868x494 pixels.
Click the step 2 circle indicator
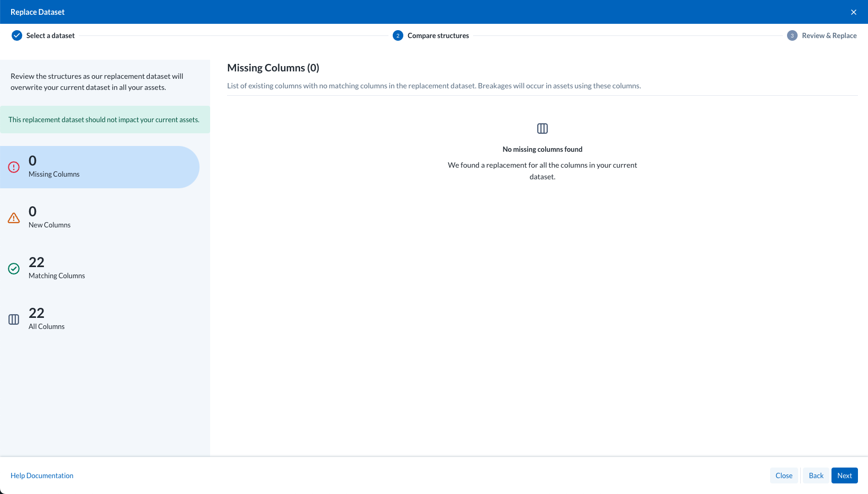click(398, 35)
